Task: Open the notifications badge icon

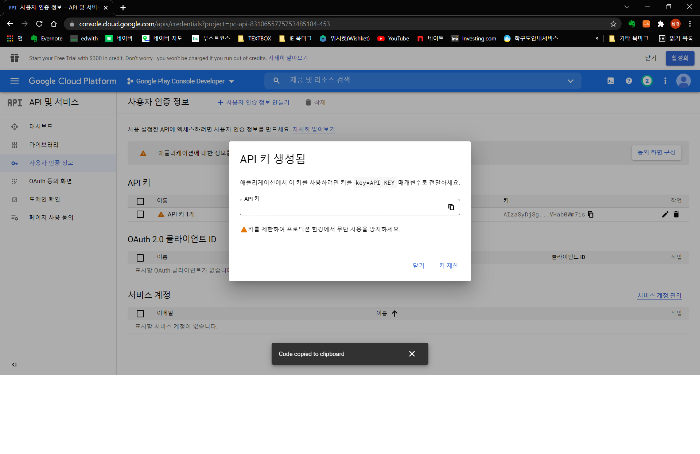Action: tap(647, 81)
